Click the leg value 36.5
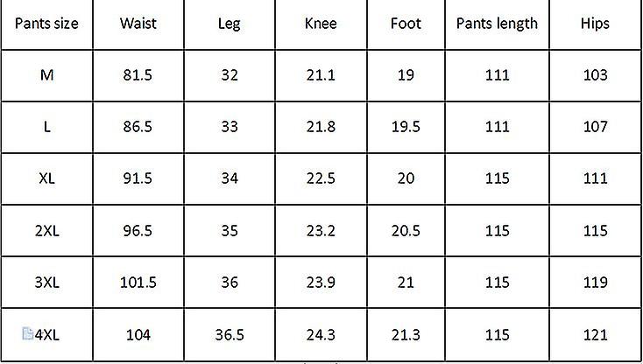The height and width of the screenshot is (364, 643). (230, 335)
